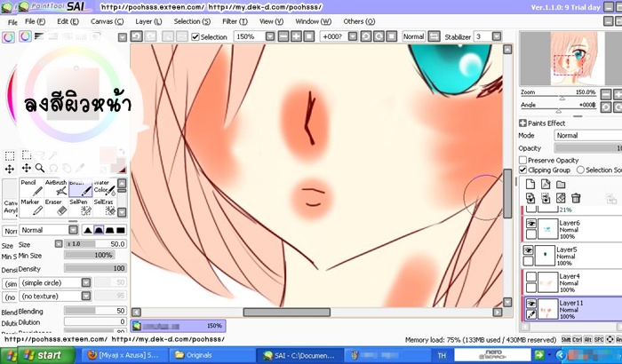Rotate canvas clockwise from toolbar
The height and width of the screenshot is (364, 622).
pos(379,36)
